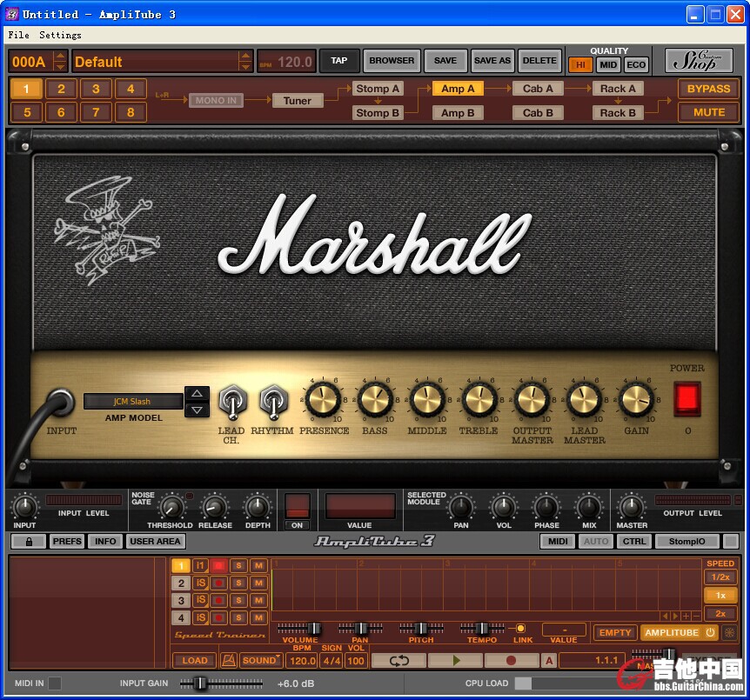Click the TAP tempo button
Image resolution: width=750 pixels, height=700 pixels.
[x=339, y=61]
